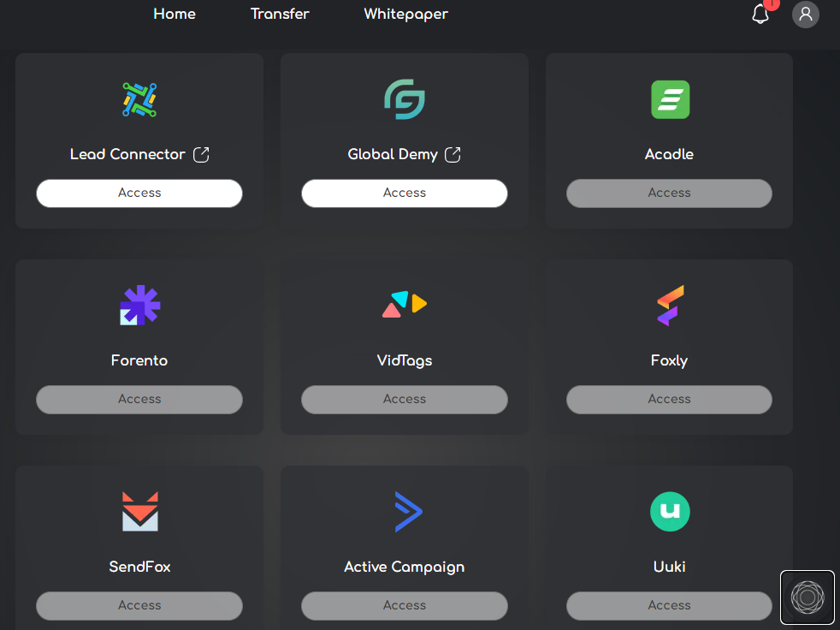The height and width of the screenshot is (630, 840).
Task: Click the SendFox Access button
Action: coord(139,606)
